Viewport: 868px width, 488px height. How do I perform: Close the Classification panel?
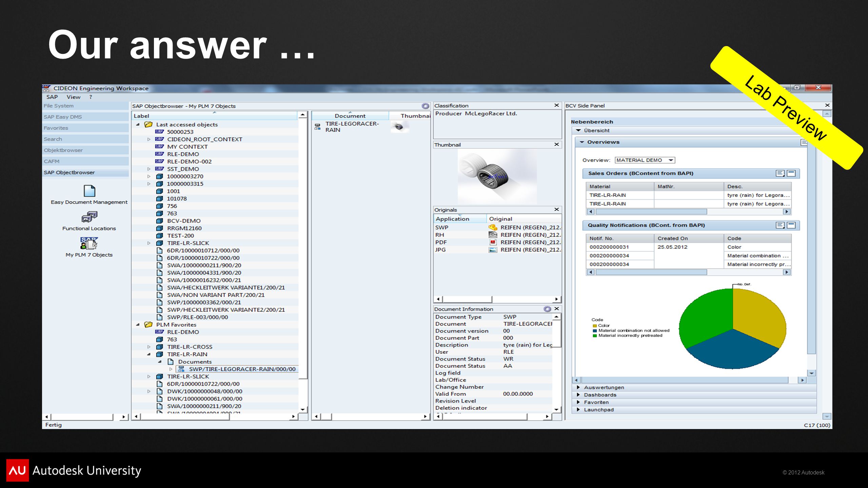(x=556, y=105)
